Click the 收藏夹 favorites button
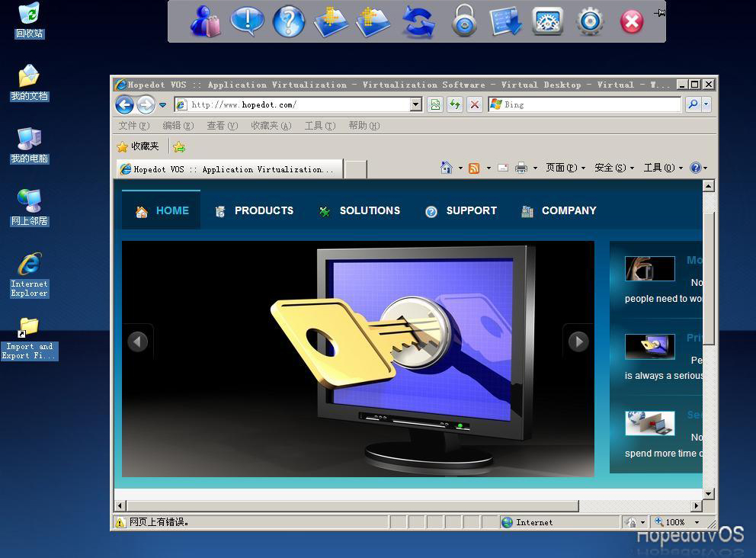 point(138,146)
